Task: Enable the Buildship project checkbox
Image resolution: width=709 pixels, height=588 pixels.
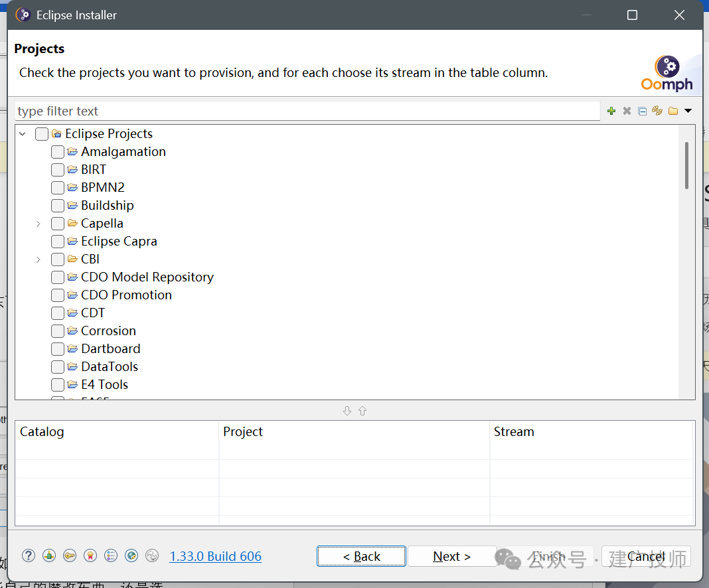Action: point(58,206)
